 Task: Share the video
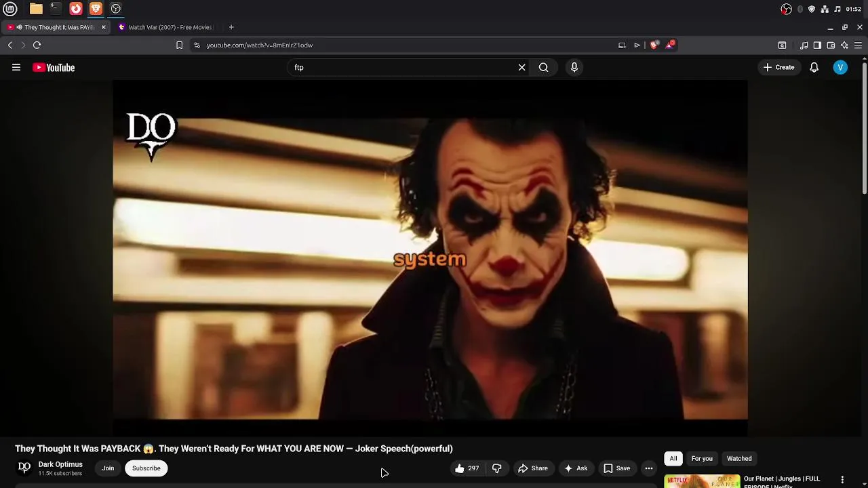point(533,468)
